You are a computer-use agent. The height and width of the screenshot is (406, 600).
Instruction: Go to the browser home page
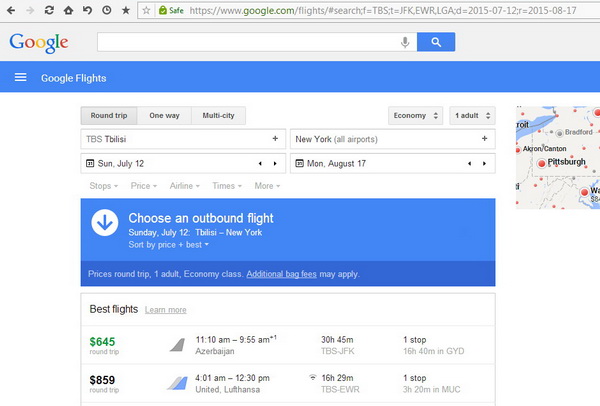click(68, 10)
